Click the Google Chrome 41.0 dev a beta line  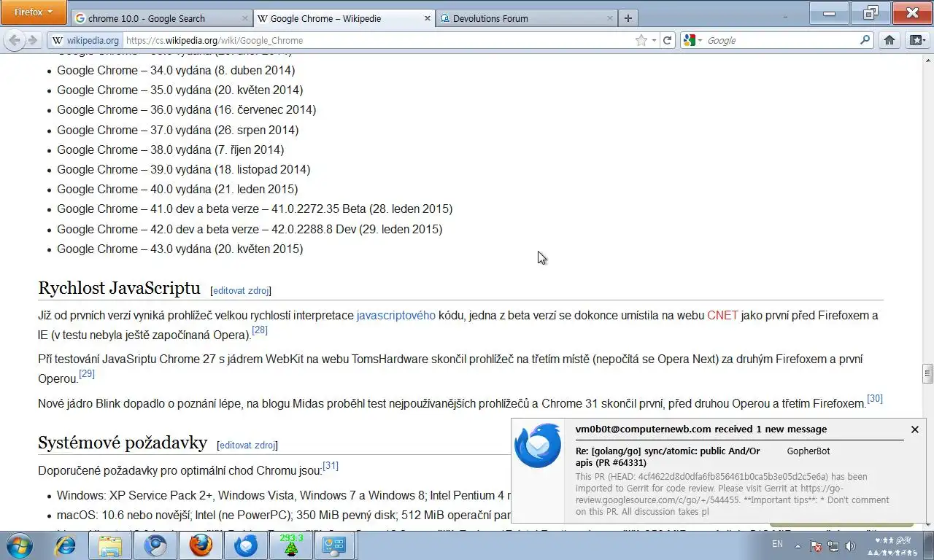tap(255, 209)
